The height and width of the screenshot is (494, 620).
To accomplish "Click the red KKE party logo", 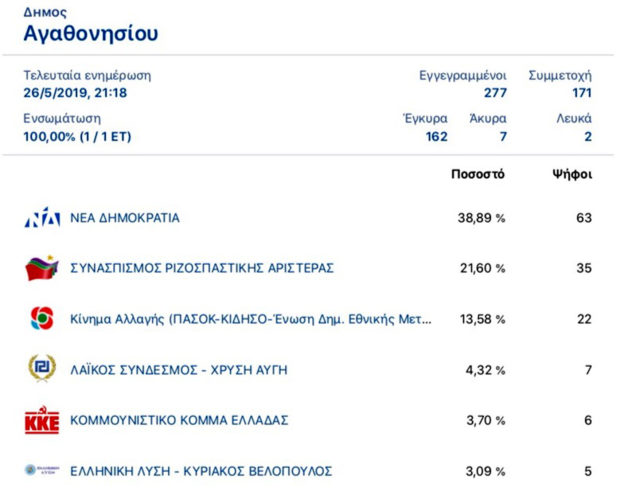I will click(x=42, y=420).
